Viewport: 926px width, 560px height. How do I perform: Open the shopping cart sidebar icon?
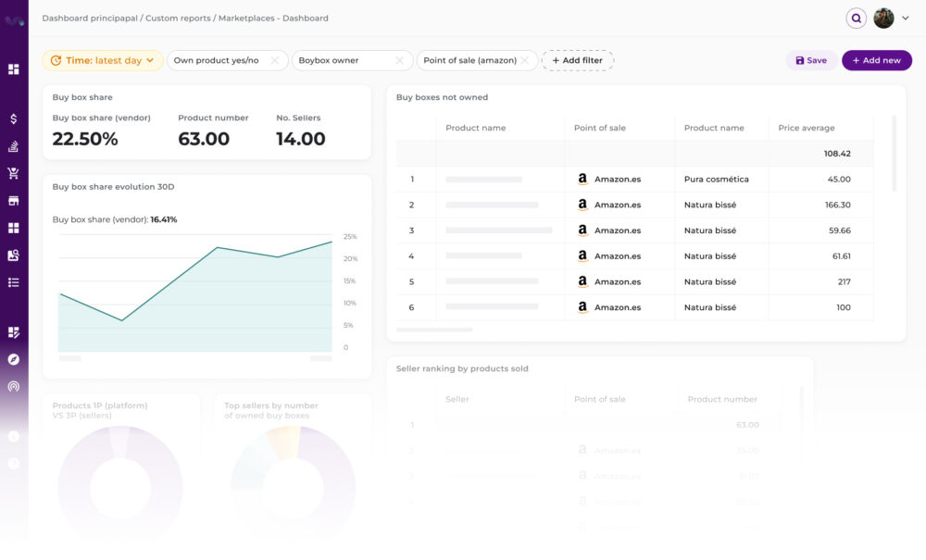click(14, 173)
